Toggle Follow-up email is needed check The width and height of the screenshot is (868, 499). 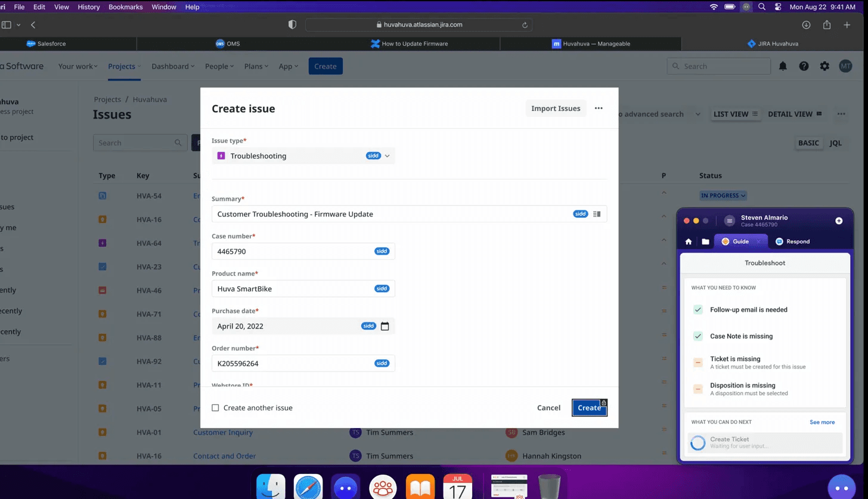698,310
